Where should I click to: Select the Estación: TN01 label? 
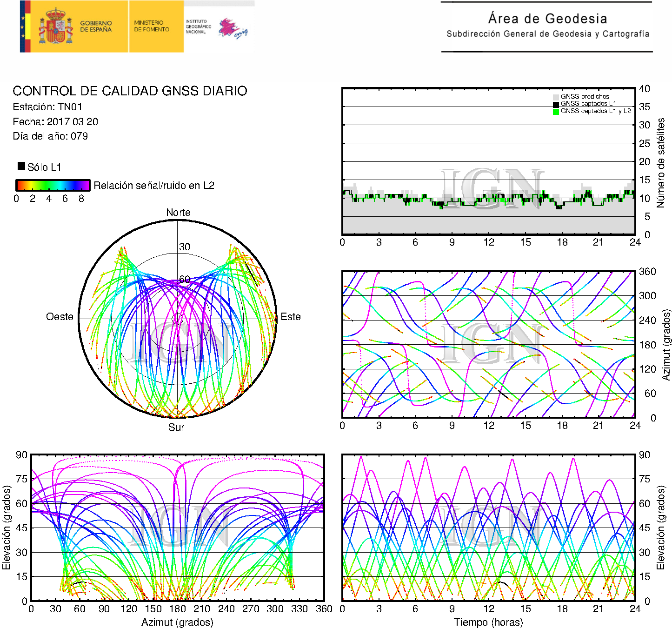(47, 107)
